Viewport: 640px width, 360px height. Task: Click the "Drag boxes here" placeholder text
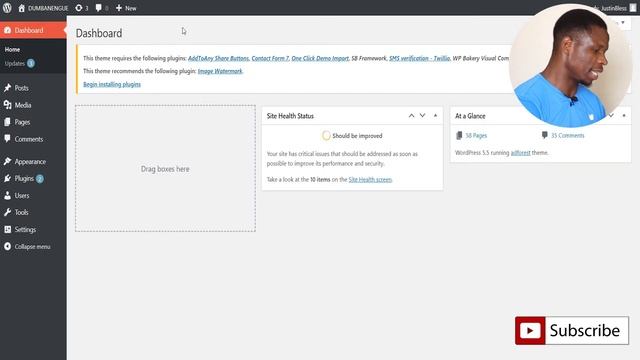pos(165,169)
